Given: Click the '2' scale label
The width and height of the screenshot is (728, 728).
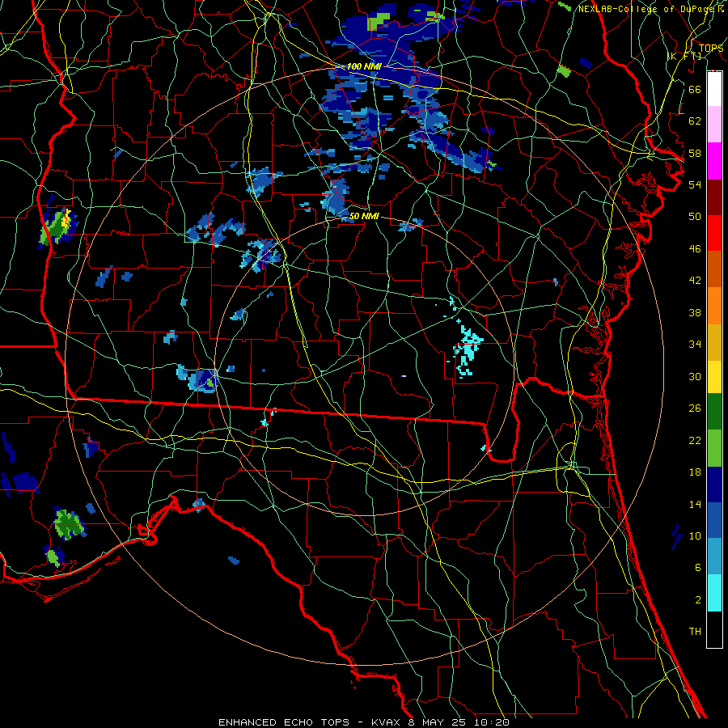Looking at the screenshot, I should click(x=698, y=599).
